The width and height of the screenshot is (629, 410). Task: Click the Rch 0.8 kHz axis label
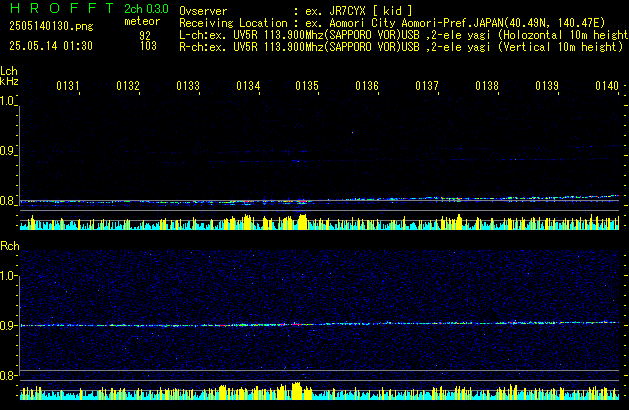click(x=7, y=376)
